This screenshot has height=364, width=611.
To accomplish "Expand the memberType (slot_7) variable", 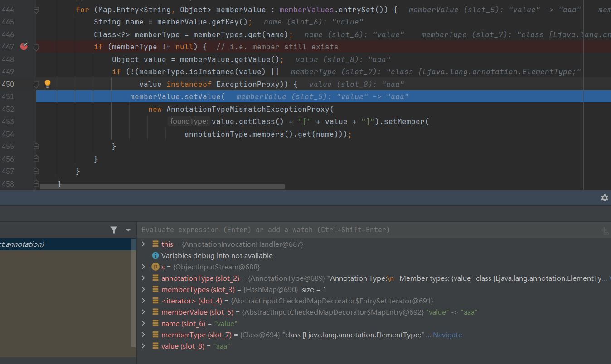I will pos(144,335).
